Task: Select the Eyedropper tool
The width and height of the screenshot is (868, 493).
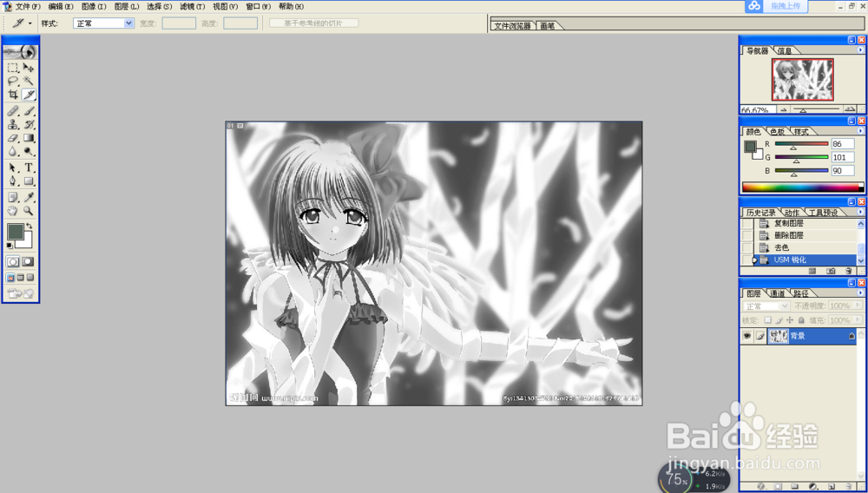Action: point(29,197)
